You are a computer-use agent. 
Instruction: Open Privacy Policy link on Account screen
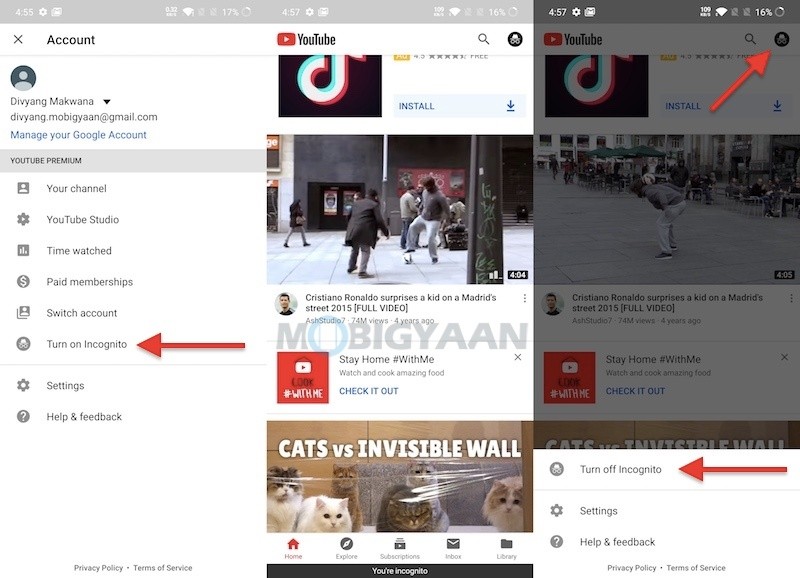click(98, 568)
